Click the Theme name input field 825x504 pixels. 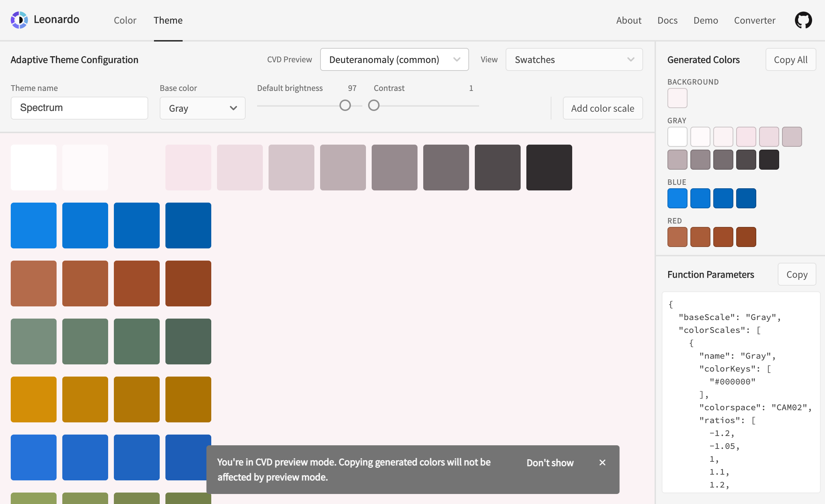pyautogui.click(x=79, y=108)
